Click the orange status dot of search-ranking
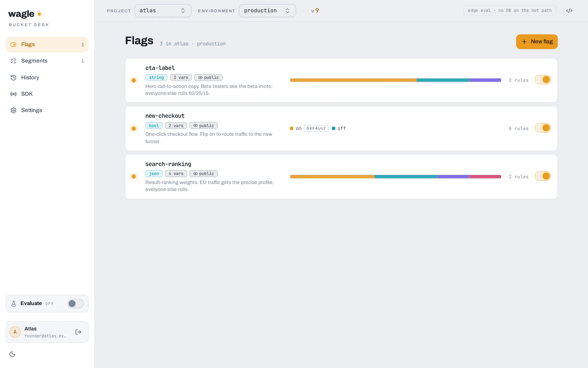Screen dimensions: 588x368 tap(134, 176)
